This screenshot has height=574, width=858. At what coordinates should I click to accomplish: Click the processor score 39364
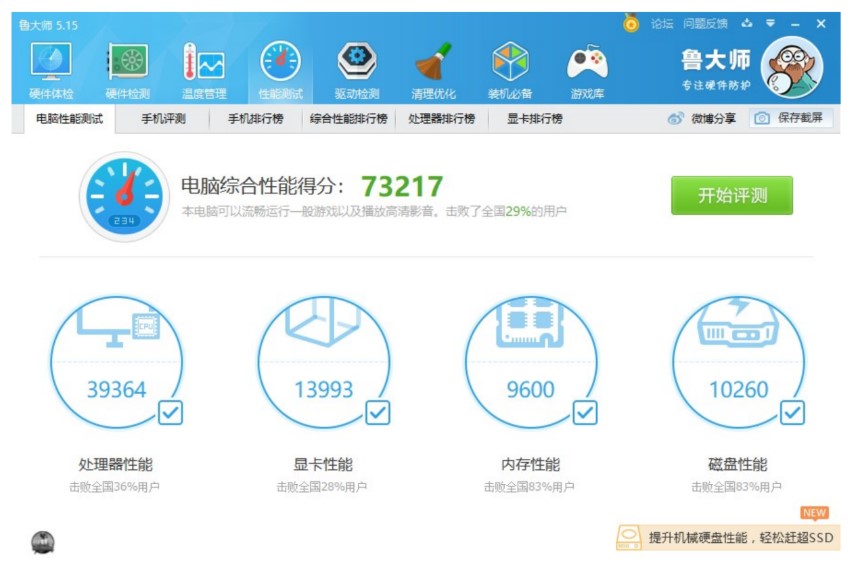pyautogui.click(x=117, y=390)
